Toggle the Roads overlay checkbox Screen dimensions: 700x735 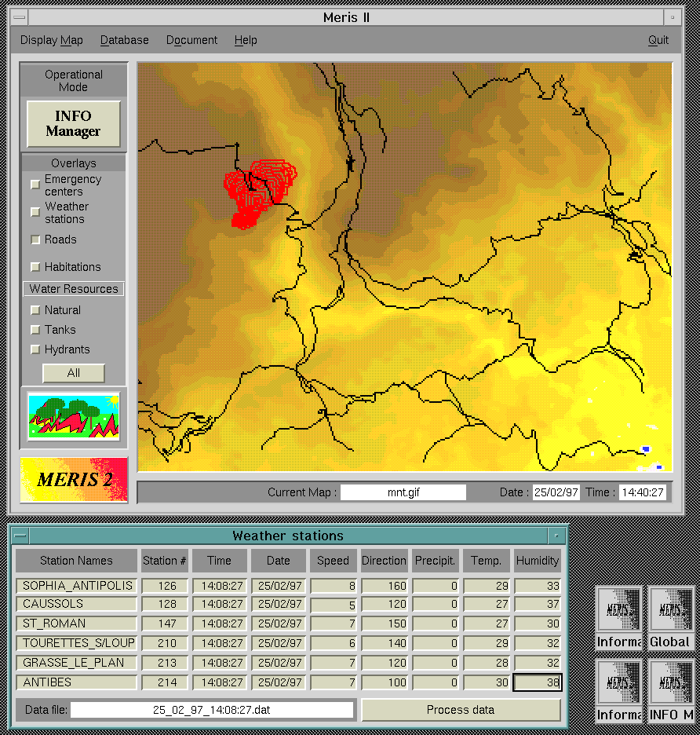point(35,240)
